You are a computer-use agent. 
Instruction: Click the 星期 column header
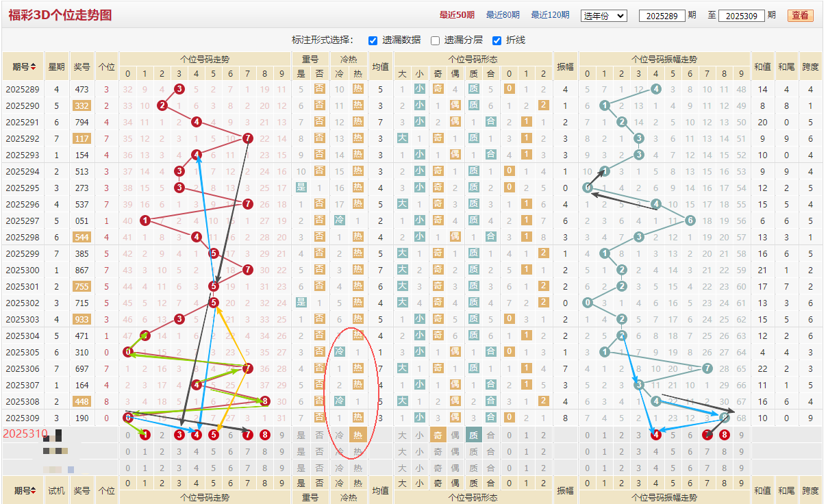tap(56, 67)
